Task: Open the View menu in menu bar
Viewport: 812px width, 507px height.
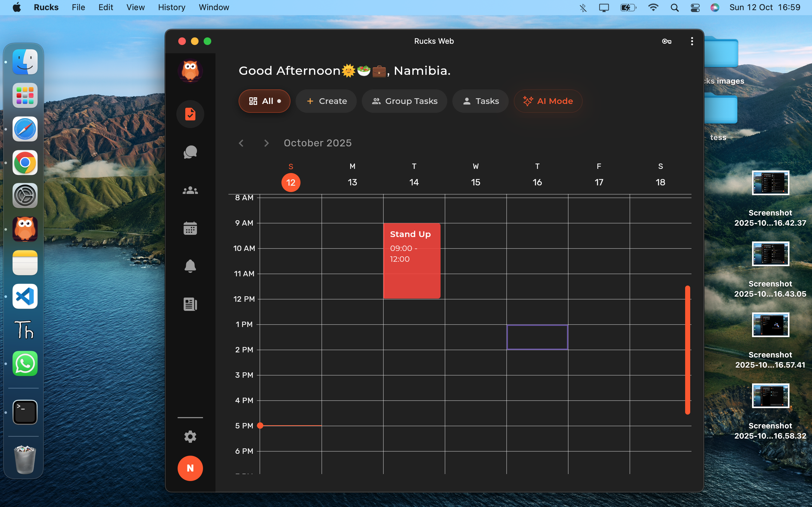Action: click(x=135, y=7)
